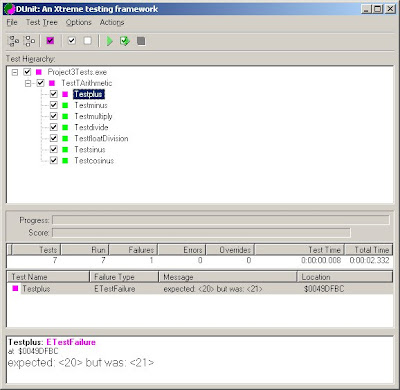Viewport: 400px width, 390px height.
Task: Click the select-all-tests tree toolbar icon
Action: [13, 41]
